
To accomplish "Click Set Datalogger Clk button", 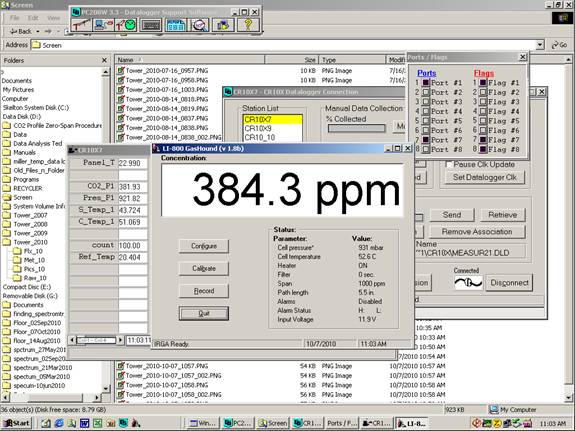I will click(485, 177).
